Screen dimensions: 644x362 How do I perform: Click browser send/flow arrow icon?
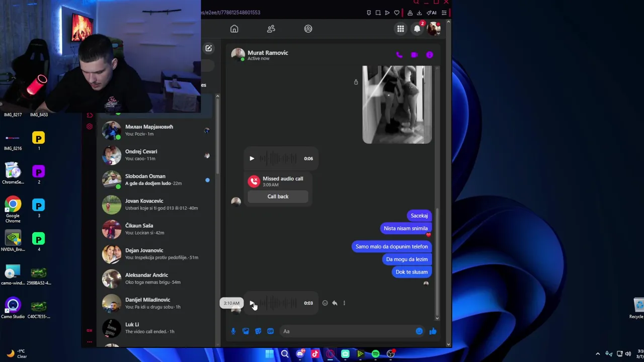pyautogui.click(x=387, y=13)
